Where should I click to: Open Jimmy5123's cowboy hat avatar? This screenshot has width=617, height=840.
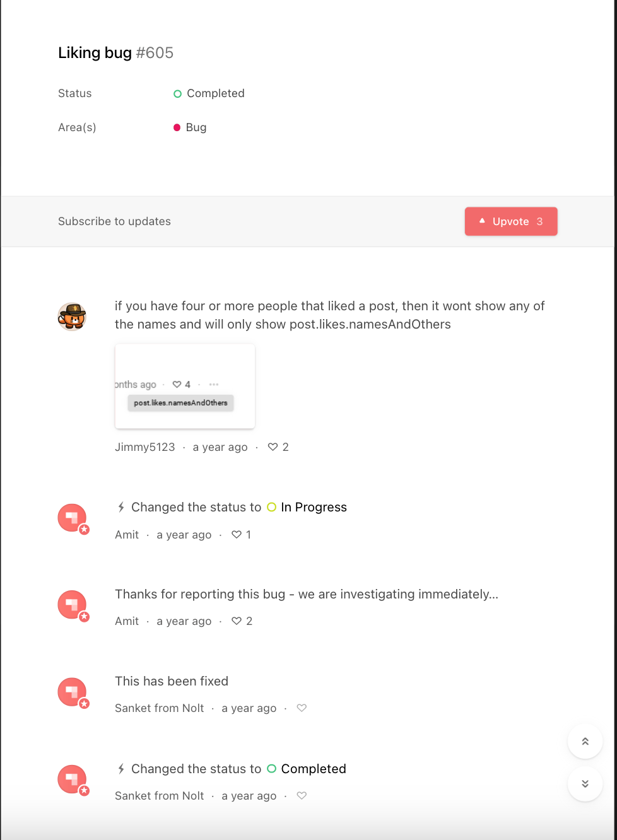click(x=72, y=316)
